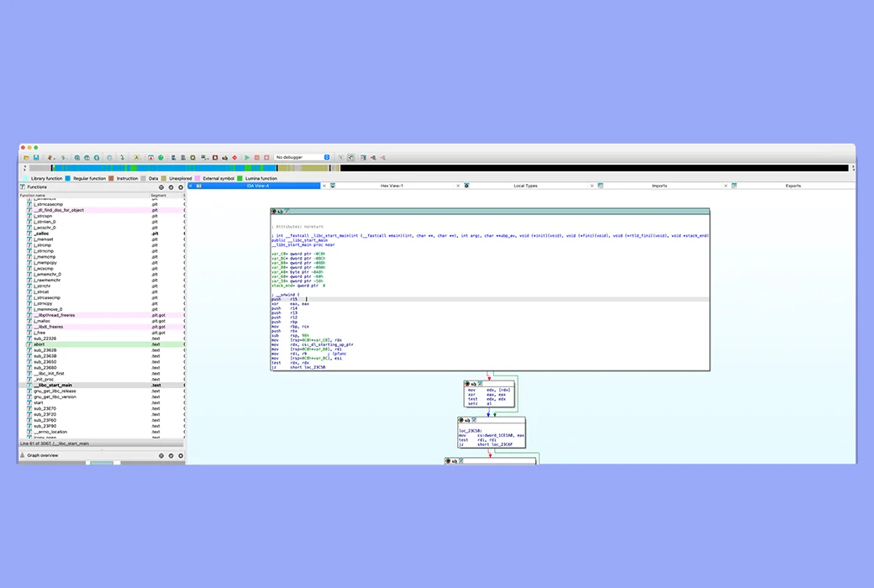Select the start function row
The image size is (874, 588).
pos(102,402)
